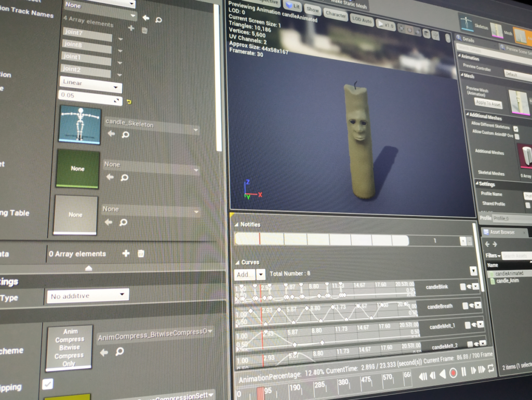
Task: Browse asset for green None slot
Action: [125, 178]
